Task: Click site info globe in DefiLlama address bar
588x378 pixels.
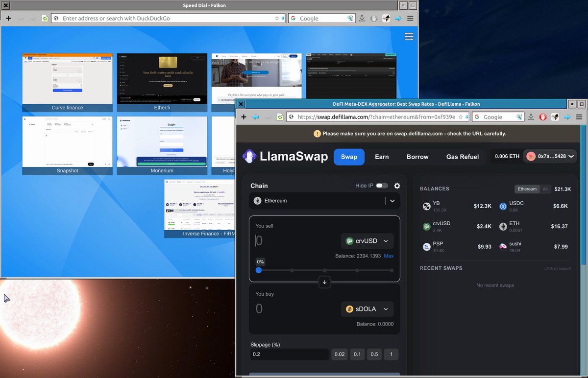Action: tap(291, 117)
